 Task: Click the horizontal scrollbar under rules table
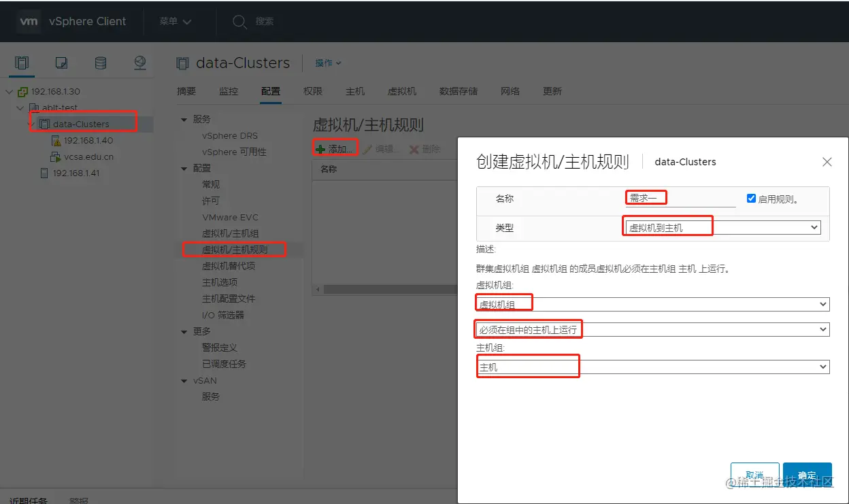(x=390, y=289)
